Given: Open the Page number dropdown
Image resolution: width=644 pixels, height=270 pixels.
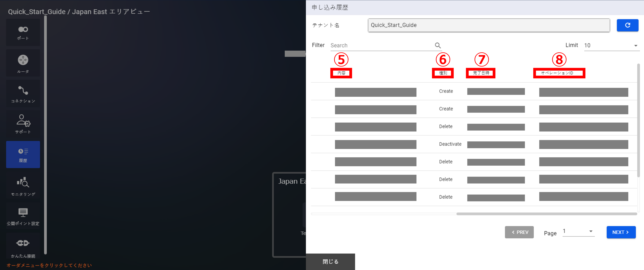Looking at the screenshot, I should (578, 231).
